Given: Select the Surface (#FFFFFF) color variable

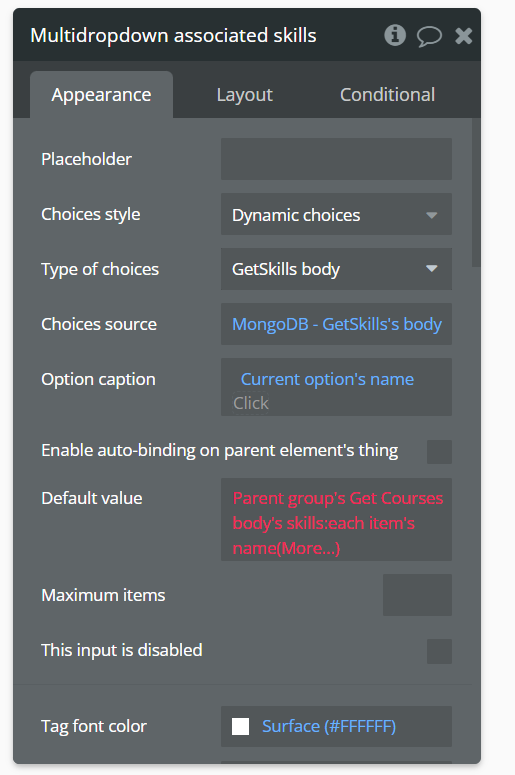Looking at the screenshot, I should 329,726.
